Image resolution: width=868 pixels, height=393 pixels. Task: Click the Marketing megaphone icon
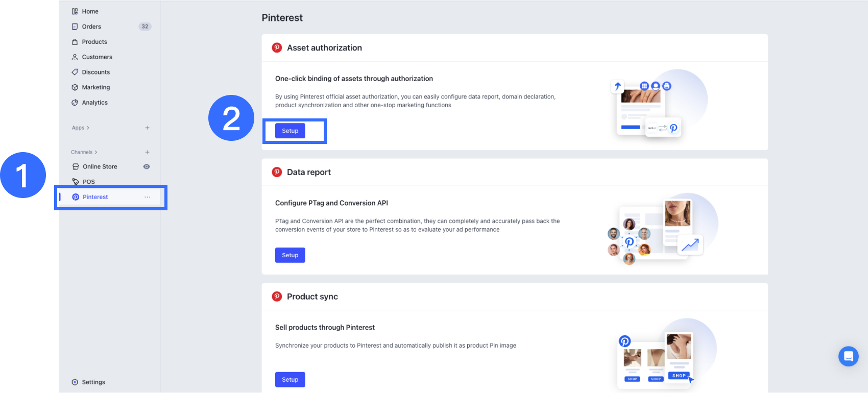[x=75, y=87]
